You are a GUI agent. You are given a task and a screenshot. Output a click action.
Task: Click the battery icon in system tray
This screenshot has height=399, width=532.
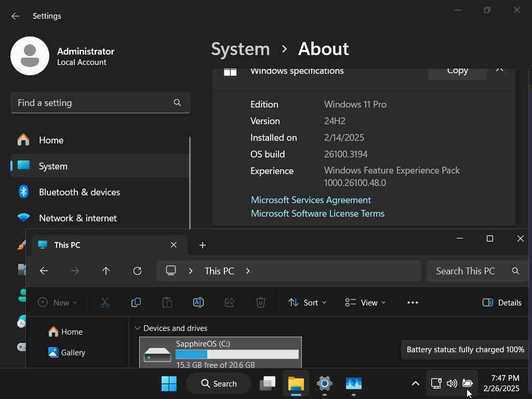(x=467, y=384)
